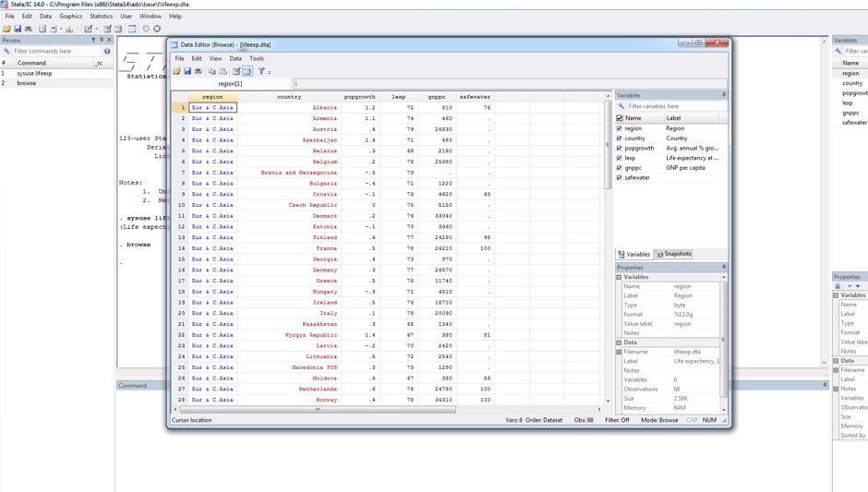
Task: Collapse the Variables section in Data Editor Properties
Action: [x=620, y=277]
